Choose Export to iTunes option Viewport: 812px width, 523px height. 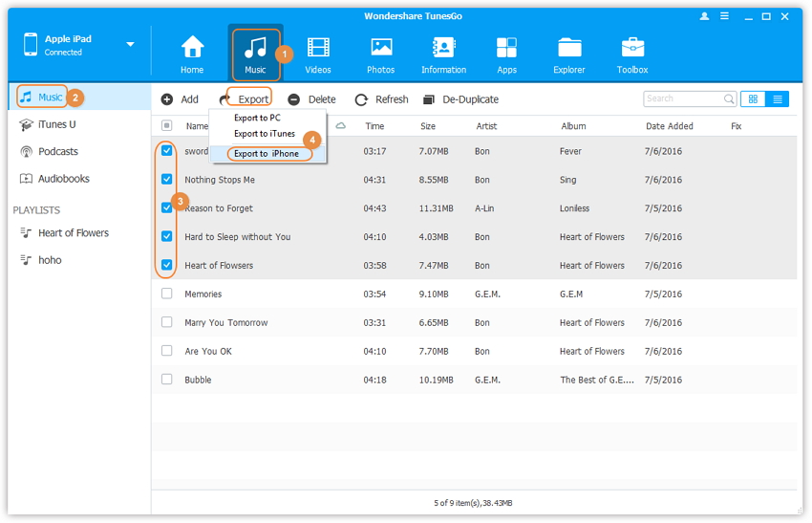pos(265,134)
